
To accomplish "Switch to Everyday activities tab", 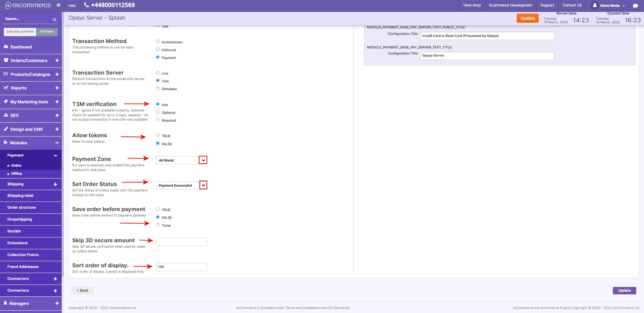I will 20,32.
